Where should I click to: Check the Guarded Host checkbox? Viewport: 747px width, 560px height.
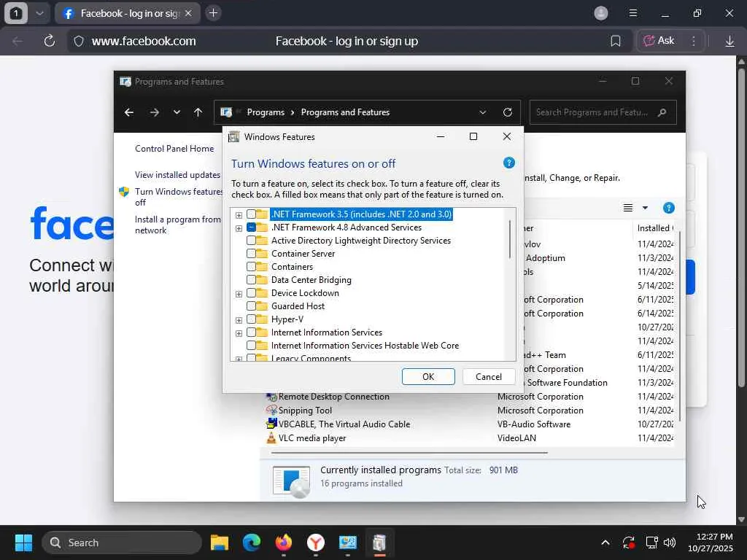tap(251, 306)
